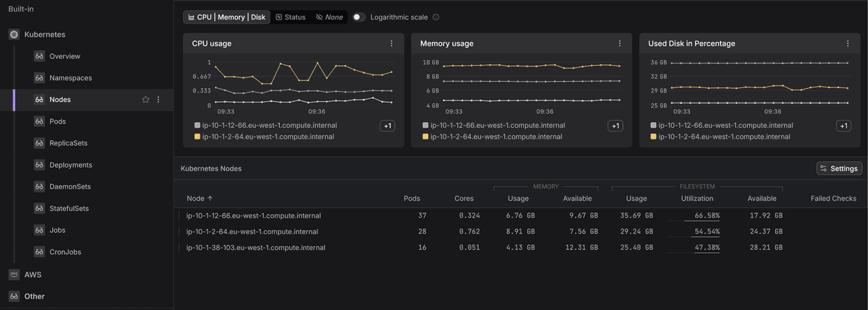This screenshot has height=310, width=868.
Task: Open the Namespaces dashboard
Action: [70, 77]
